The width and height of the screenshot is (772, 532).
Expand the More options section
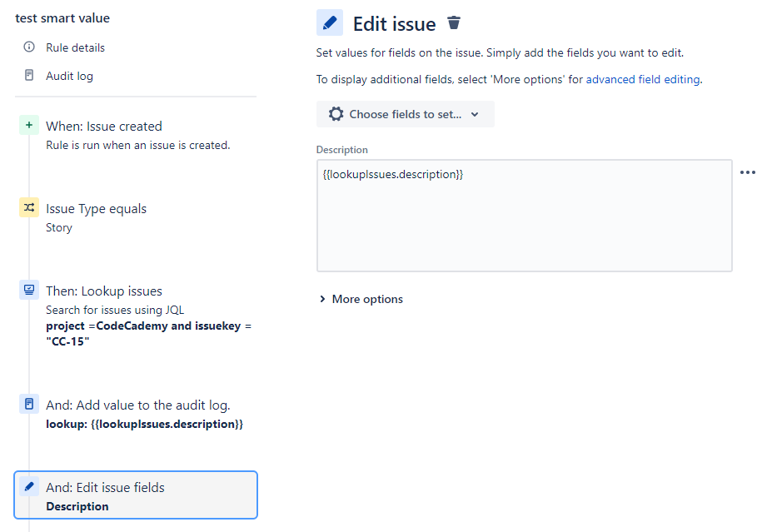pyautogui.click(x=361, y=299)
